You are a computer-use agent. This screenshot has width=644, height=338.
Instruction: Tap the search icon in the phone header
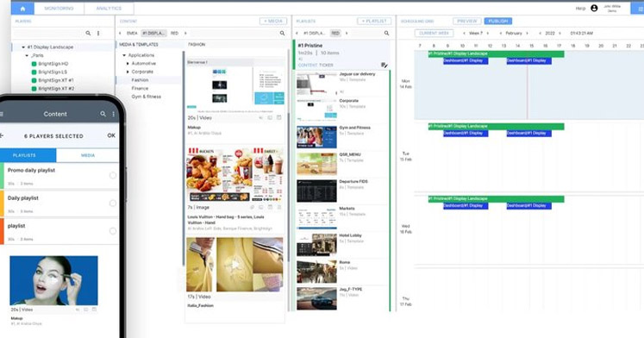pyautogui.click(x=103, y=114)
